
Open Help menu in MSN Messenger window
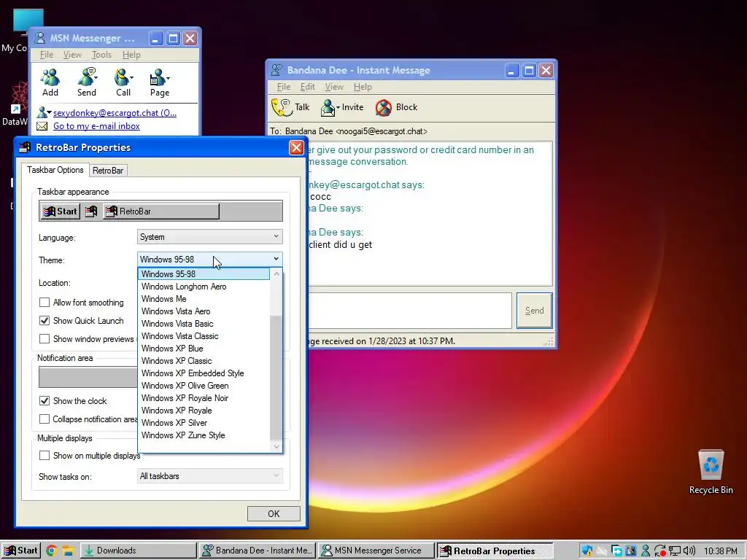pos(131,55)
